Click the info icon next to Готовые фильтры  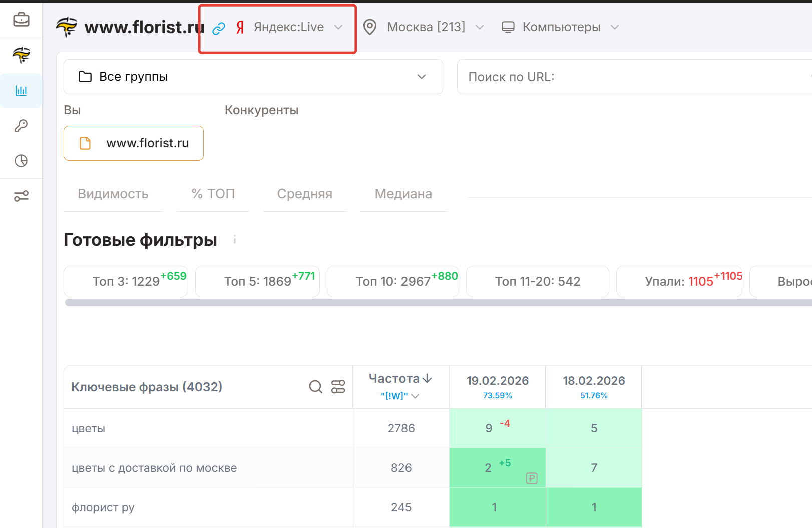(234, 240)
